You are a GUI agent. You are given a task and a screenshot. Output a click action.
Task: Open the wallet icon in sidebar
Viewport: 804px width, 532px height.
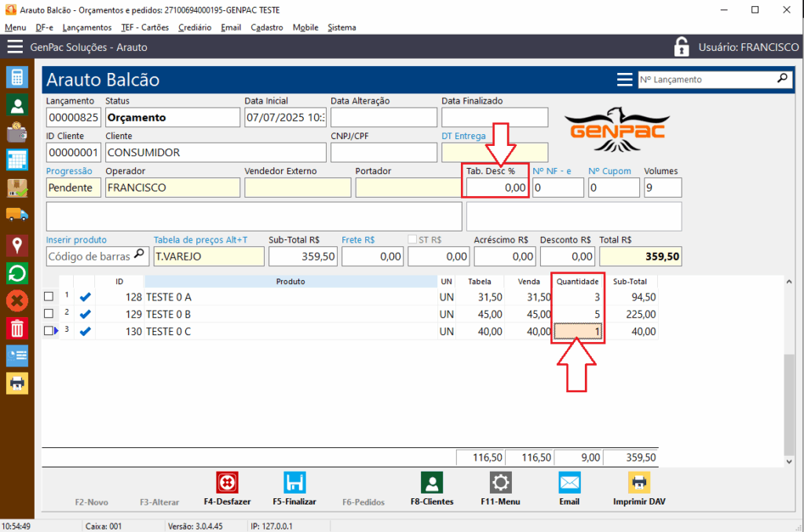(17, 132)
